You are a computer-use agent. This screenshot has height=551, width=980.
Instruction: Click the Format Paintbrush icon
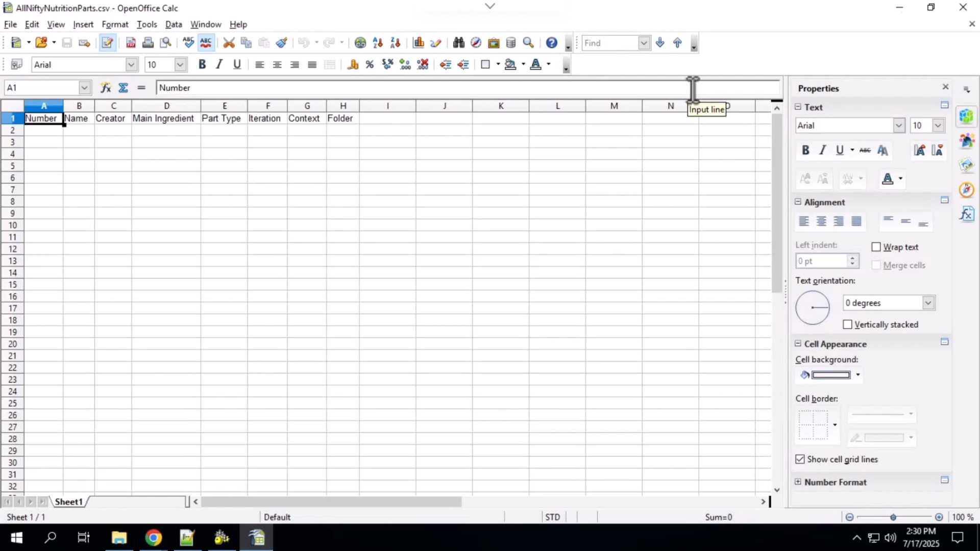282,43
